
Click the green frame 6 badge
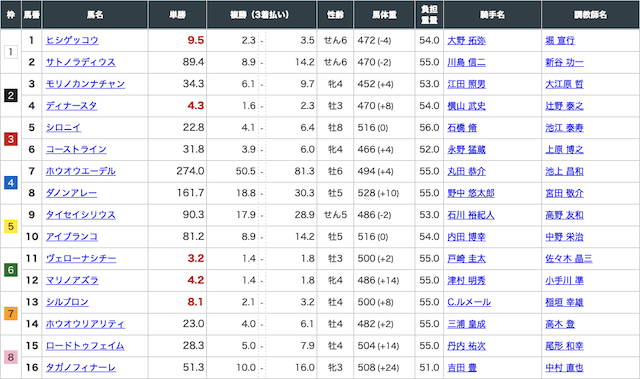[11, 270]
